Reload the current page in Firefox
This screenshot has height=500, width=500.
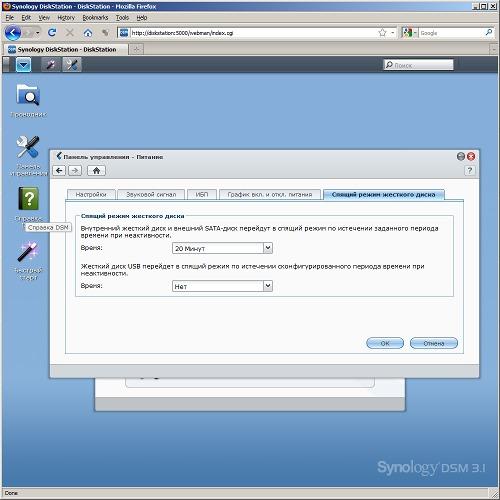point(52,33)
